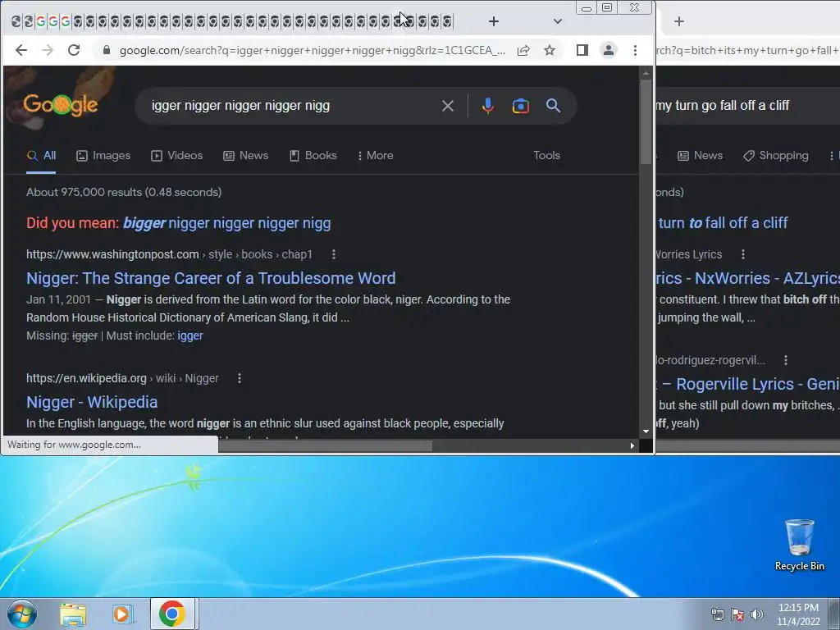Switch to the Videos tab
The width and height of the screenshot is (840, 630).
tap(177, 155)
